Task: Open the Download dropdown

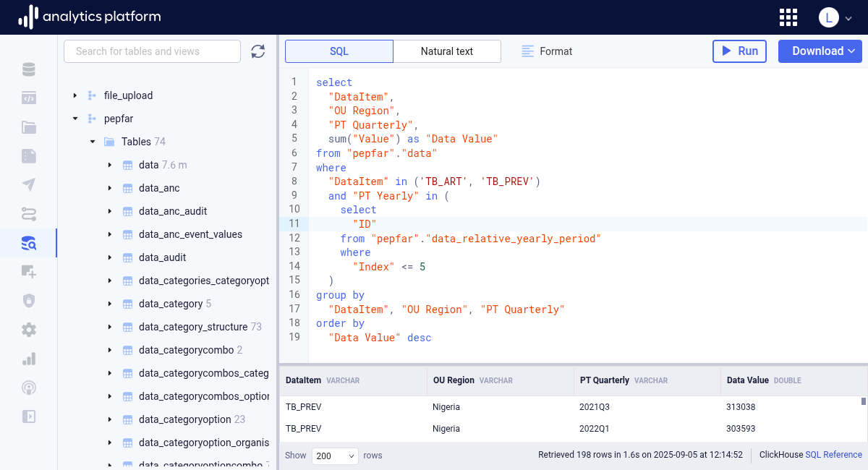Action: coord(820,51)
